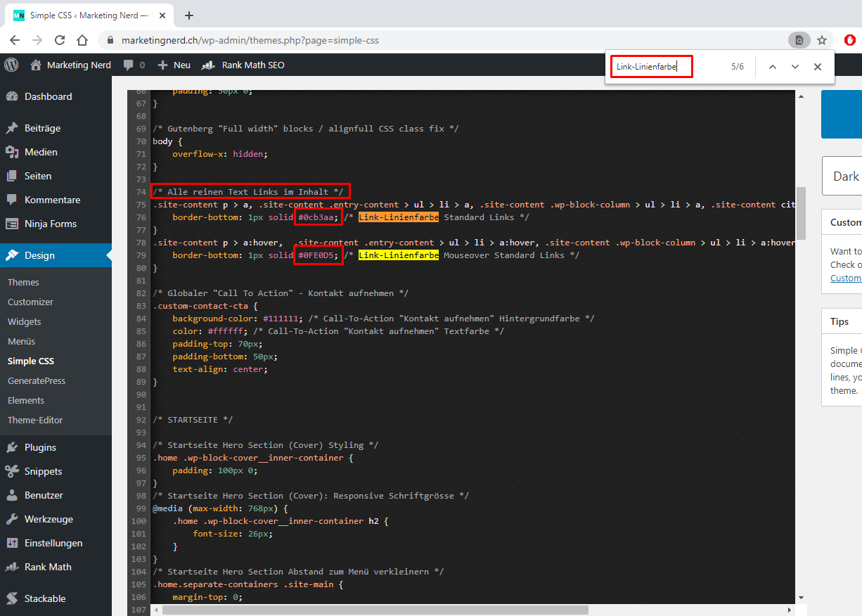Click the vertical editor scrollbar thumb
This screenshot has height=616, width=862.
801,213
